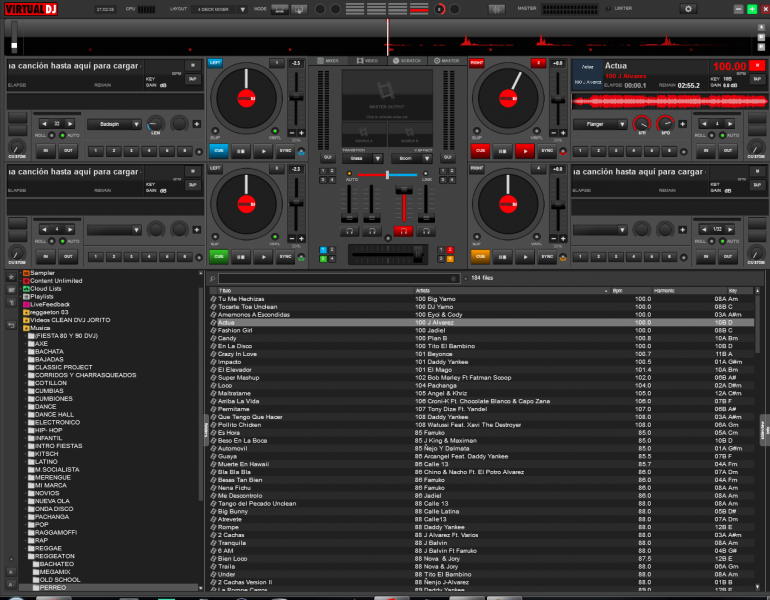Click the favorites star icon in browser sidebar
This screenshot has width=770, height=600.
point(11,277)
